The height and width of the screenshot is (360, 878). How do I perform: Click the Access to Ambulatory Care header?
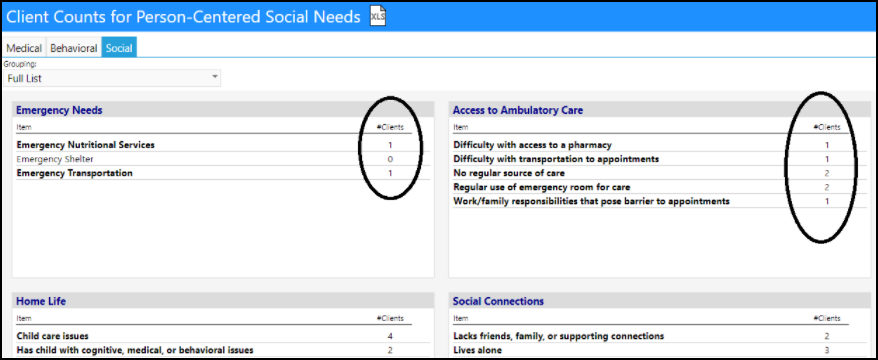point(660,110)
